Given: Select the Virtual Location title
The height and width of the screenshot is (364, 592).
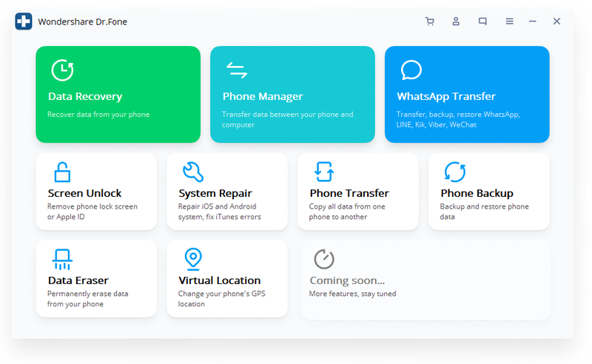Looking at the screenshot, I should (x=219, y=280).
